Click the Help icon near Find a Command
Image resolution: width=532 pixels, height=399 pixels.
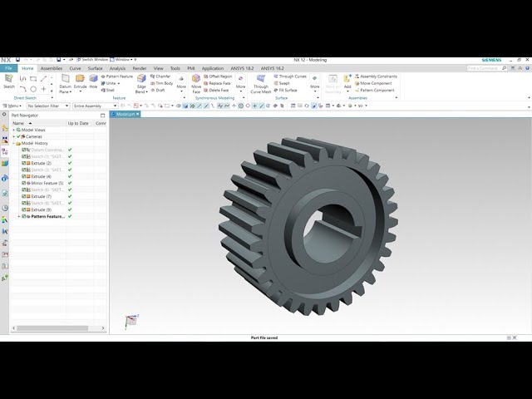[x=528, y=68]
